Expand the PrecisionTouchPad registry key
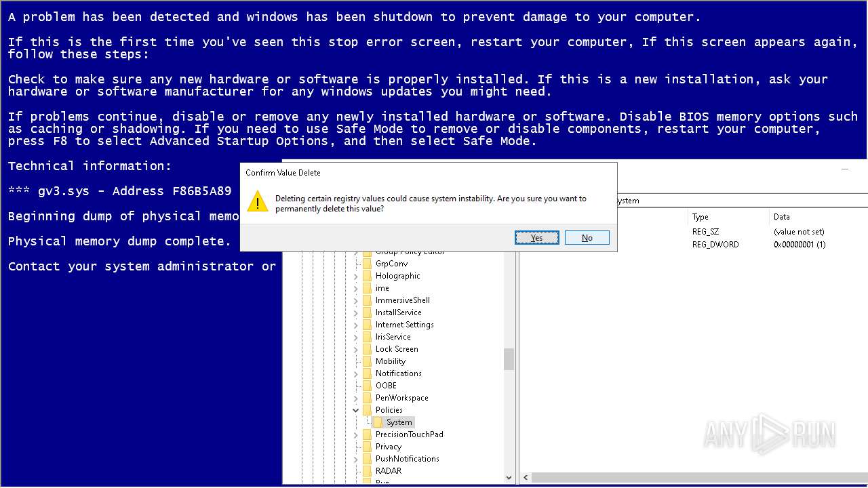Screen dimensions: 868x488 pyautogui.click(x=356, y=434)
